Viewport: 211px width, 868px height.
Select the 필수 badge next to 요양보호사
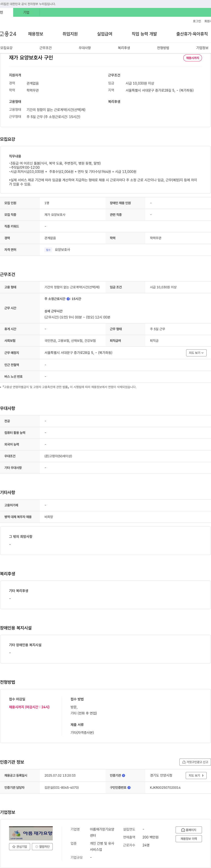pos(48,250)
